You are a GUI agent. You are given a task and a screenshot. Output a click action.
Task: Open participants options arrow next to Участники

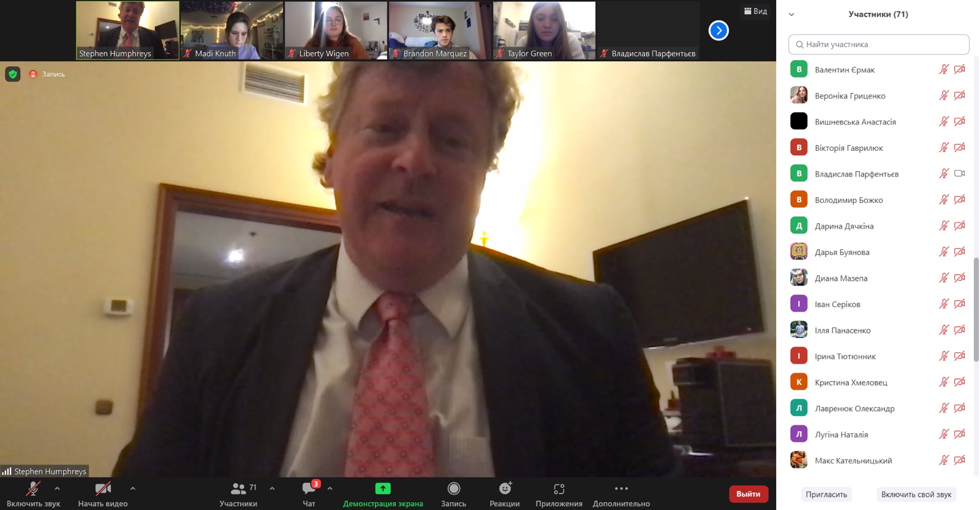click(x=272, y=489)
